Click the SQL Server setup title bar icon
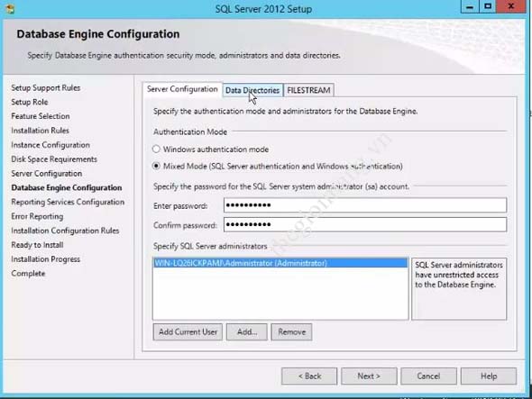 click(10, 8)
